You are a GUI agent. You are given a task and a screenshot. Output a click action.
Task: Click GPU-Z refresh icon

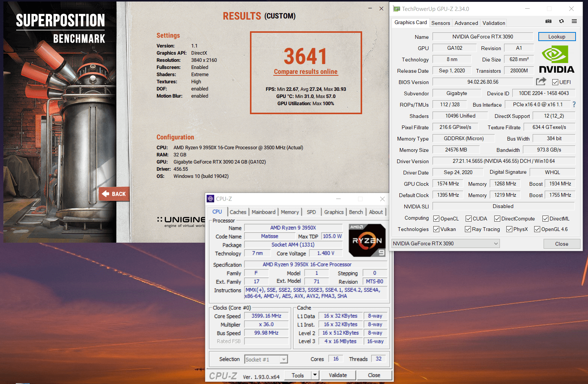point(561,21)
